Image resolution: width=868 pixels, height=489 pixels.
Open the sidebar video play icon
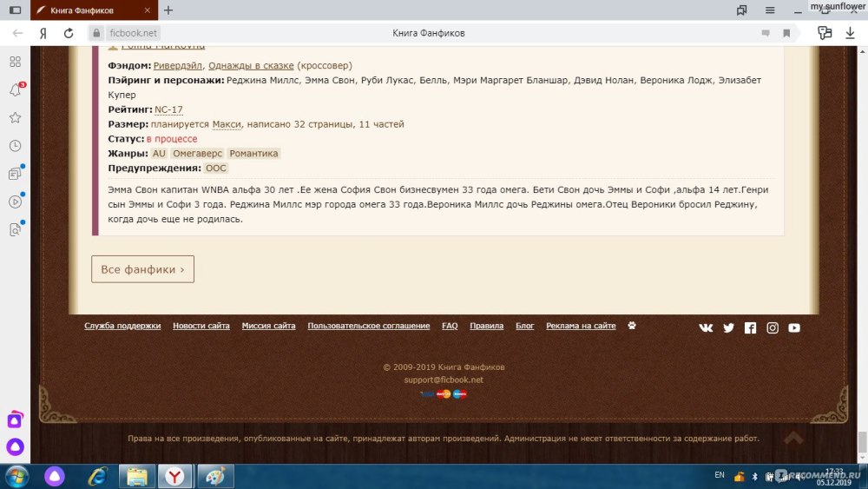pyautogui.click(x=16, y=202)
